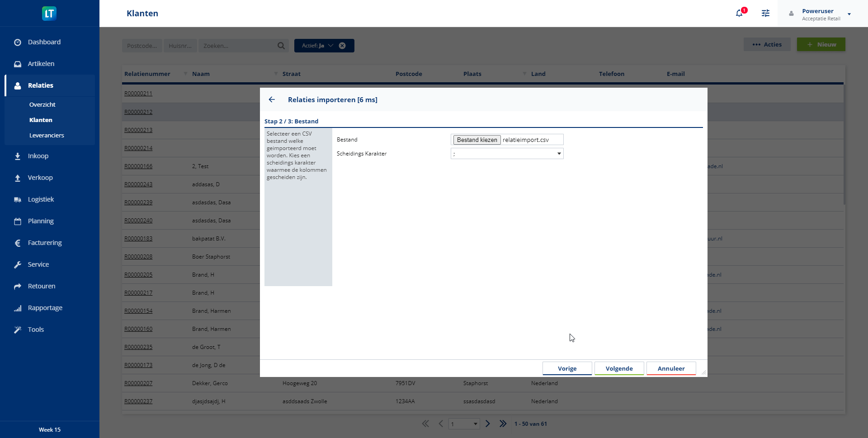
Task: Click the search magnifier icon
Action: pos(281,46)
